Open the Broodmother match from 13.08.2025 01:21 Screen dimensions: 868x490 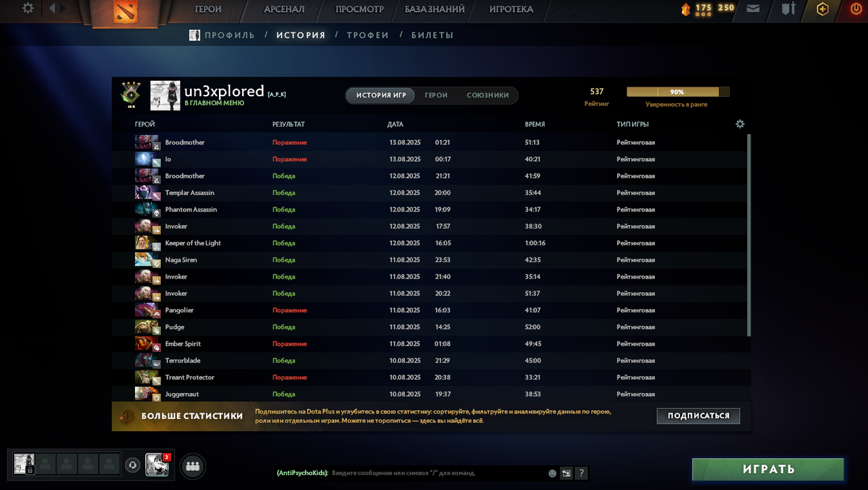click(x=431, y=142)
